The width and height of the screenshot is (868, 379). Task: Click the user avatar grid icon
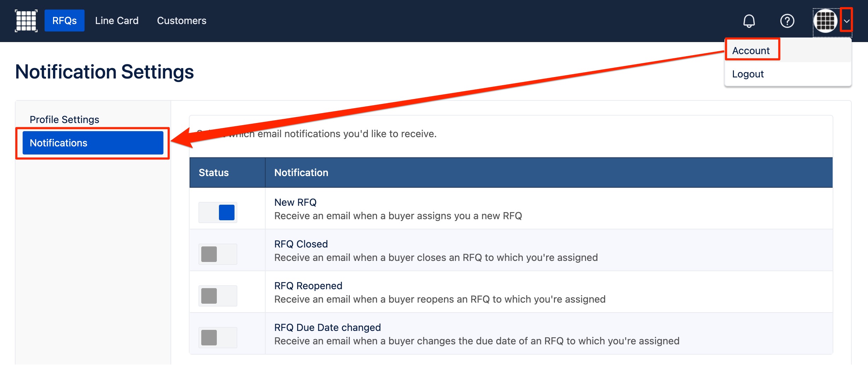[x=825, y=21]
